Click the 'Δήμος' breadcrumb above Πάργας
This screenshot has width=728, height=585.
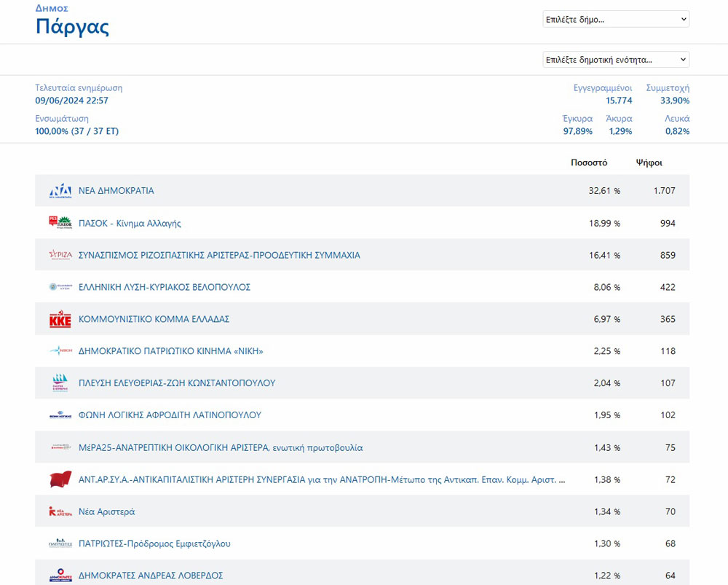pos(52,8)
